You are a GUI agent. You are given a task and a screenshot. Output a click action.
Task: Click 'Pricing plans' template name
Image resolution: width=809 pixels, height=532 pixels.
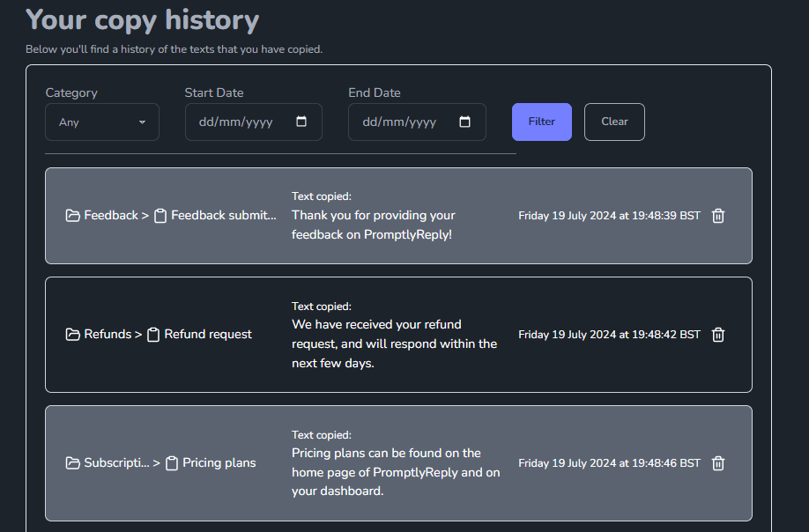click(219, 463)
